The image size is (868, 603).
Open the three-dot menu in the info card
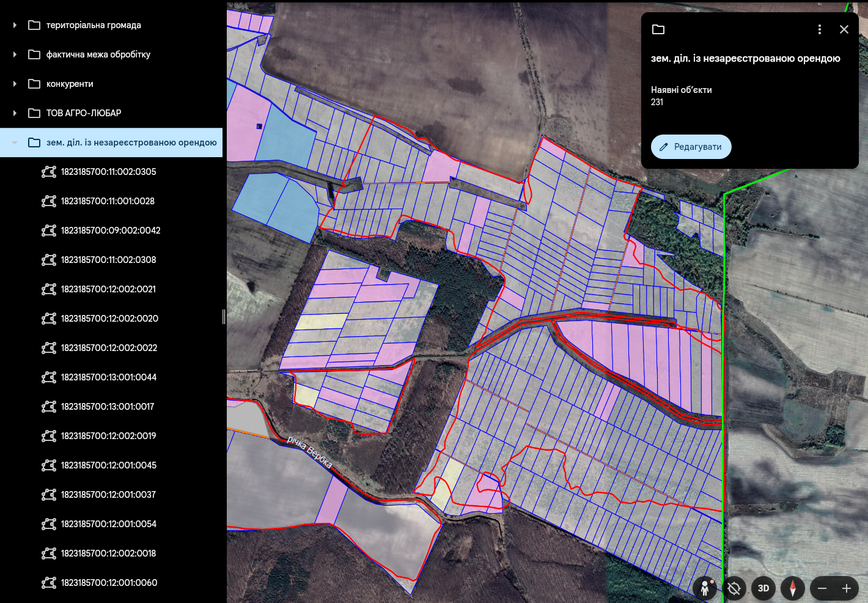820,29
